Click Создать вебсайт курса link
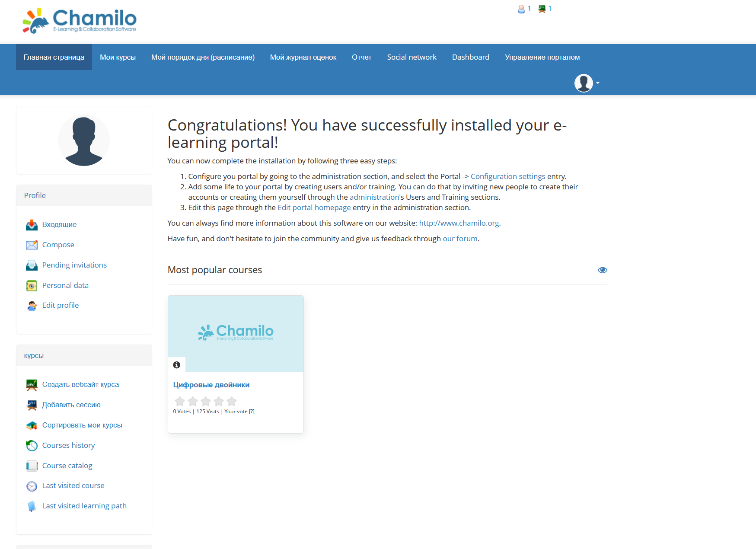The image size is (756, 549). [80, 384]
